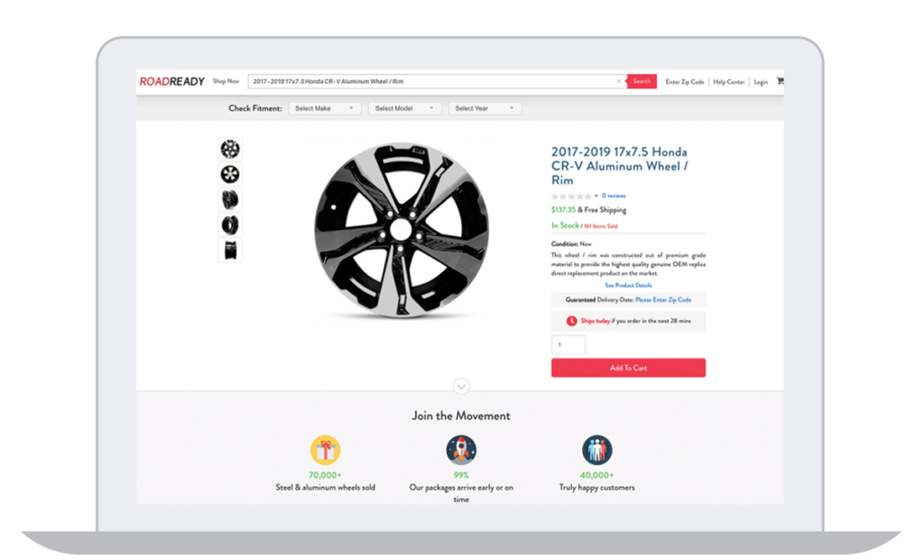Click the rocket icon for package delivery
924x560 pixels.
click(x=461, y=448)
